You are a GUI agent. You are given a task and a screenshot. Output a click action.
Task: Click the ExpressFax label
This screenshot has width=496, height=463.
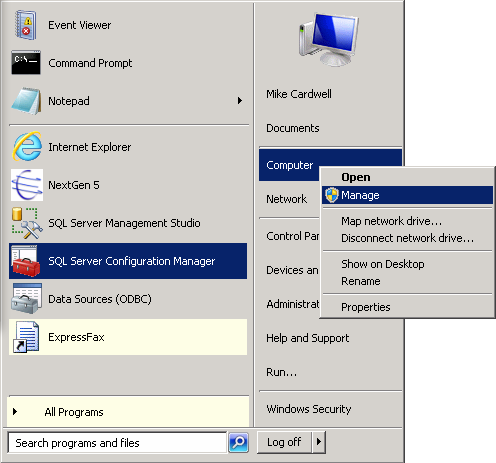coord(76,337)
